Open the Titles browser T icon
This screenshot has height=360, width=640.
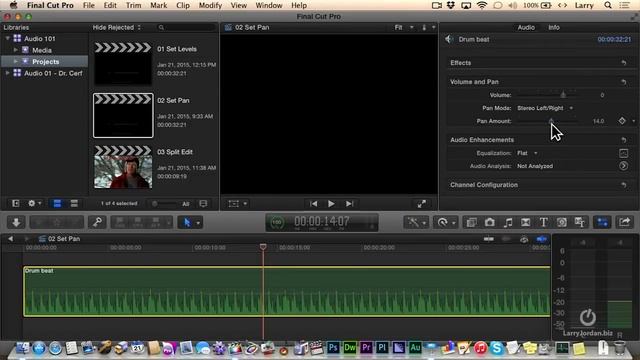[x=543, y=222]
